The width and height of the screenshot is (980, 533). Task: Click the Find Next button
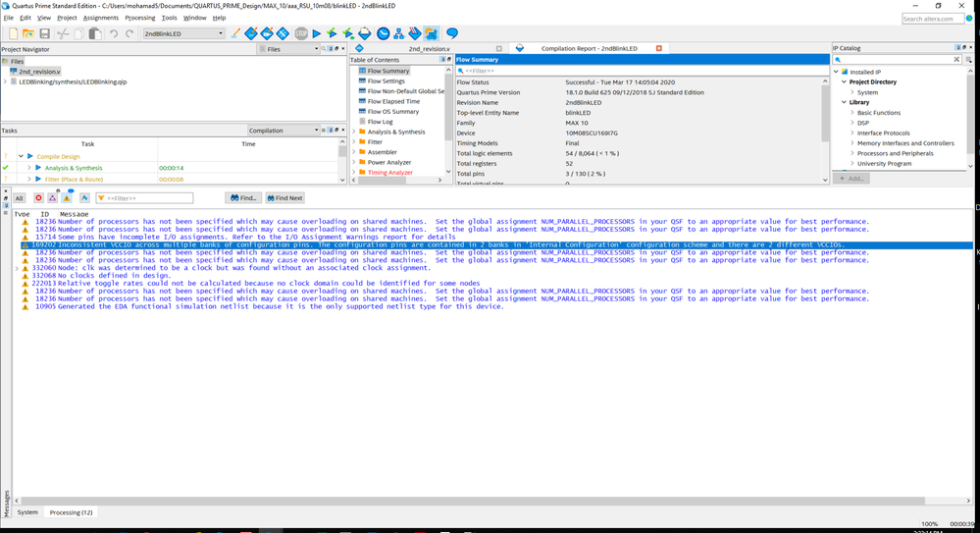pyautogui.click(x=284, y=198)
